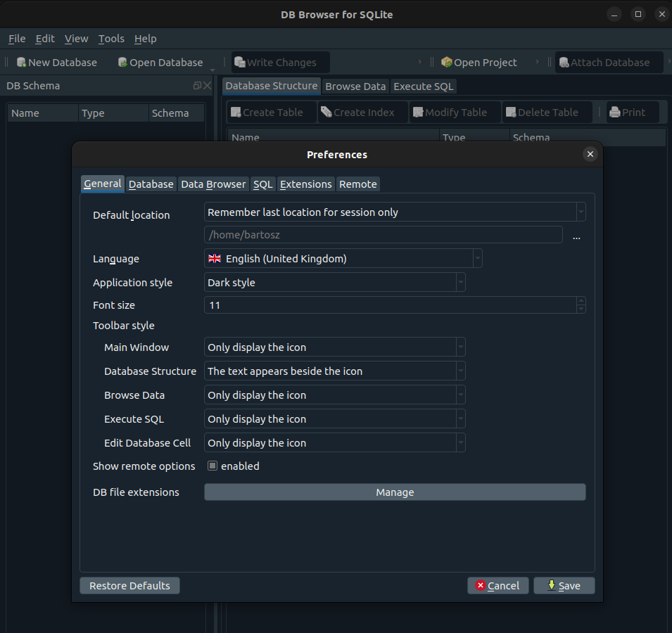Click the Attach Database toolbar icon
This screenshot has height=633, width=672.
click(564, 63)
